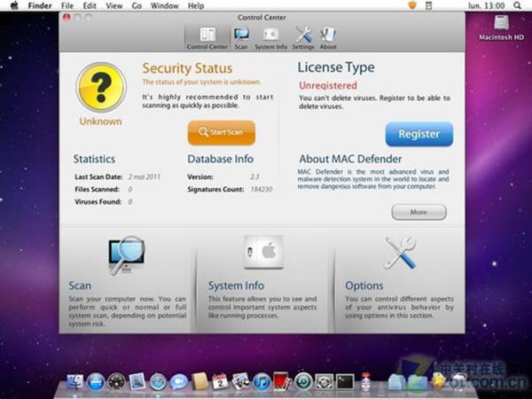Open the Window menu
Viewport: 532px width, 399px height.
[165, 6]
